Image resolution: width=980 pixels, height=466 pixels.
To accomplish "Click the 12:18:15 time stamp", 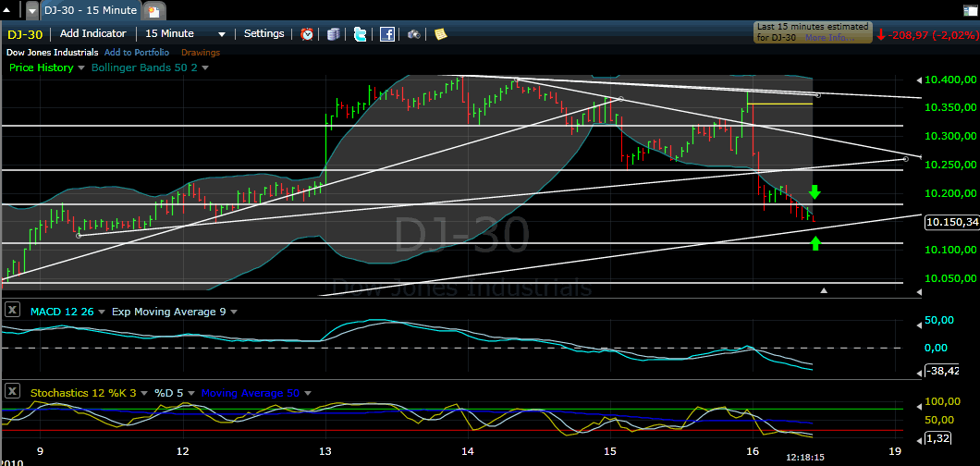I will tap(805, 458).
